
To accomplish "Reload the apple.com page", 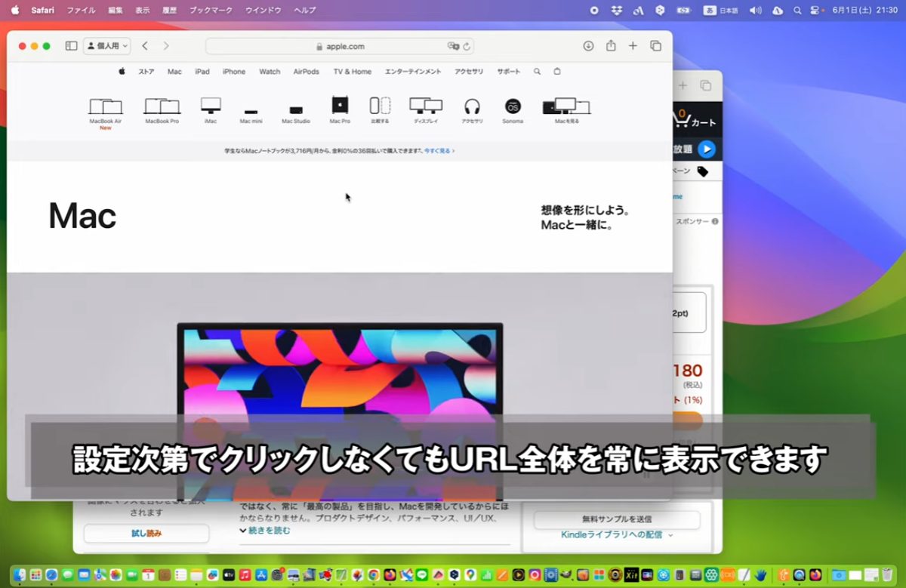I will pyautogui.click(x=467, y=46).
